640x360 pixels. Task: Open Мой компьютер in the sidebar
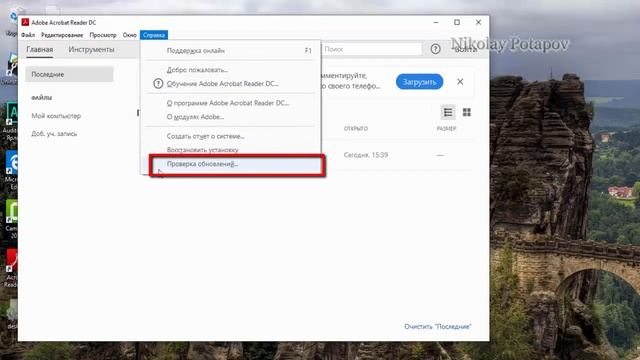coord(56,116)
